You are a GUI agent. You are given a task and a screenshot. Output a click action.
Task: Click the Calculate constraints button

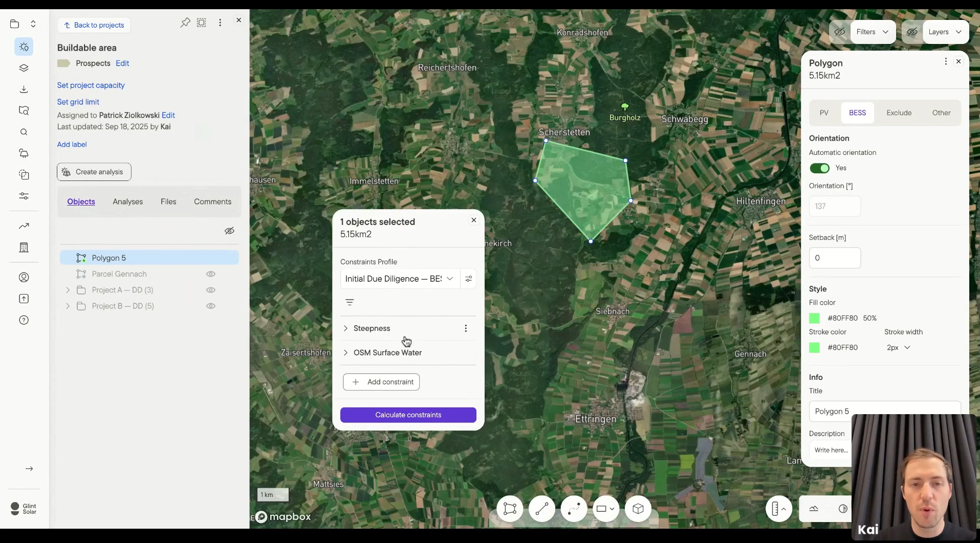pyautogui.click(x=407, y=415)
